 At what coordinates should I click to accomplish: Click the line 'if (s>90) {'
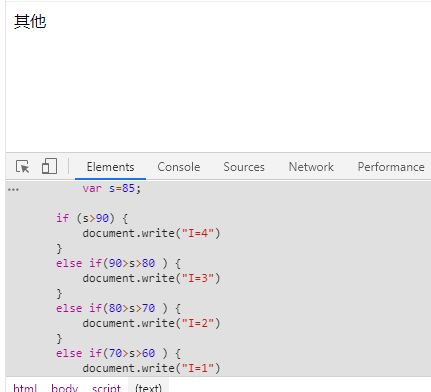[x=92, y=218]
